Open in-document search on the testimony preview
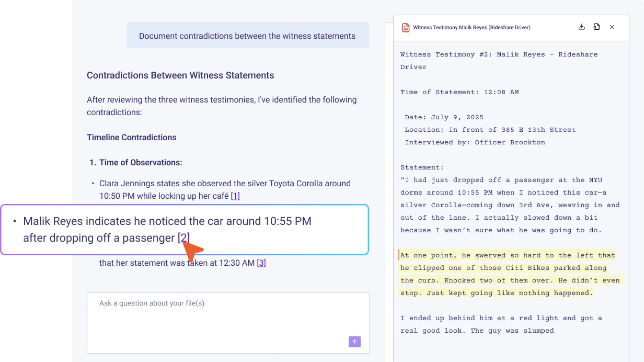644x362 pixels. click(596, 27)
